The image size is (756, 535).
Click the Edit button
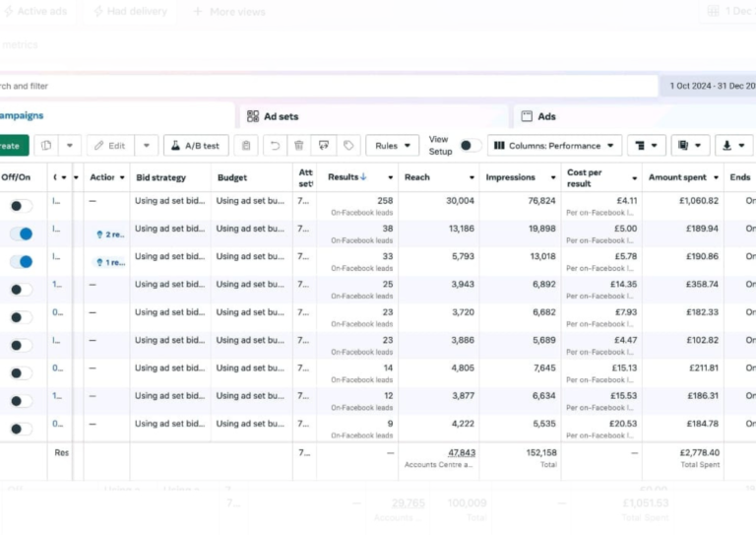coord(109,146)
